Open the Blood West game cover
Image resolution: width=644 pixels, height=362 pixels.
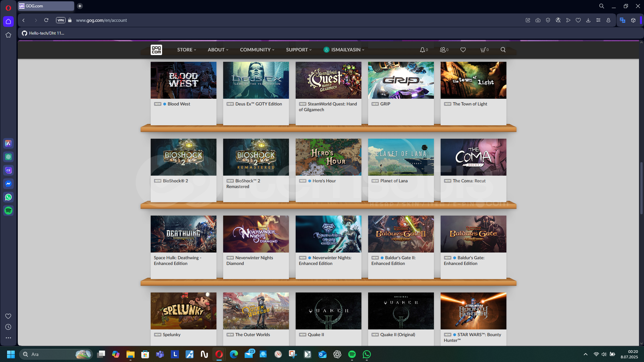coord(183,80)
